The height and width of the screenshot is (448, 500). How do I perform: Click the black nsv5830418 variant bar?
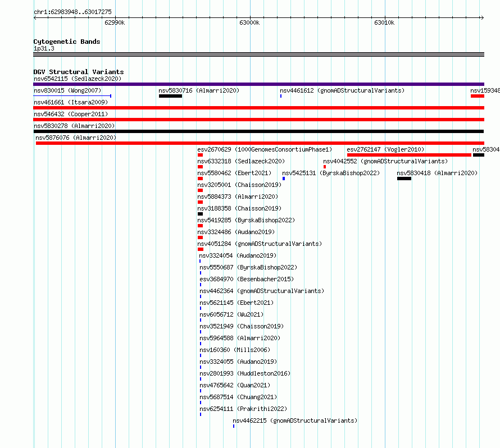pyautogui.click(x=404, y=179)
